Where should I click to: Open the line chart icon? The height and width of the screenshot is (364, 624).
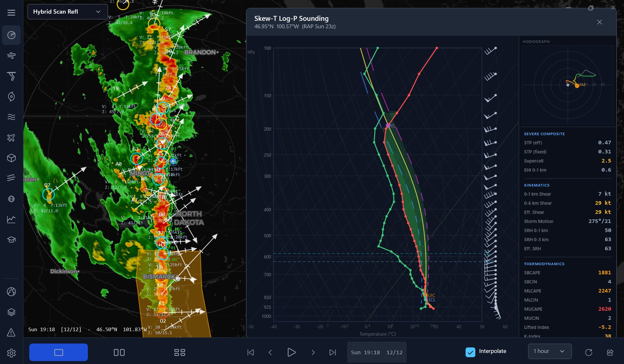pos(11,219)
